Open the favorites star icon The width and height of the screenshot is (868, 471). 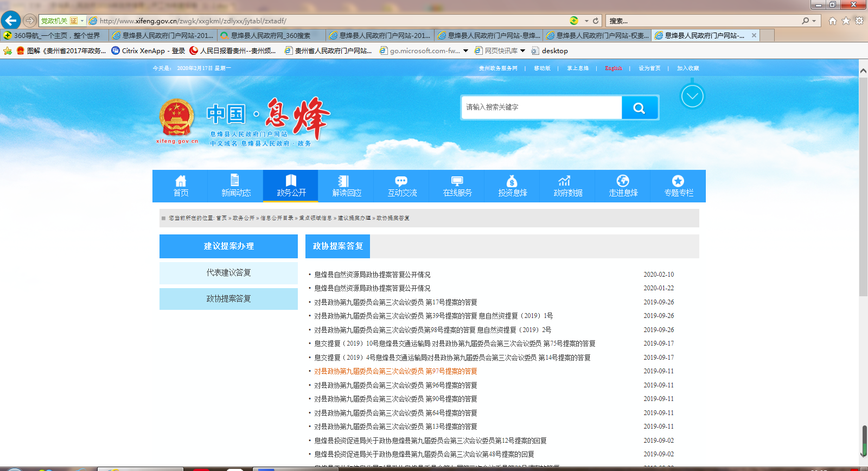tap(846, 21)
